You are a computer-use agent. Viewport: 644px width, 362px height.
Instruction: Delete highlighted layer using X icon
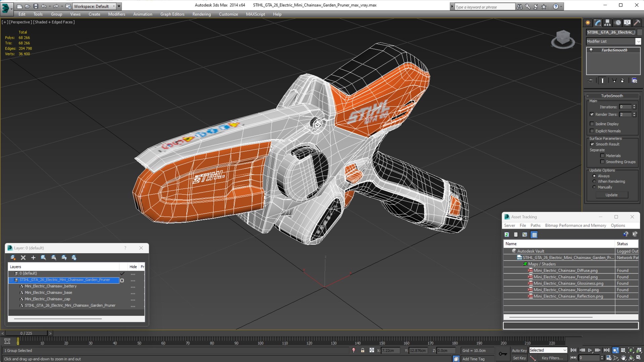pos(23,257)
